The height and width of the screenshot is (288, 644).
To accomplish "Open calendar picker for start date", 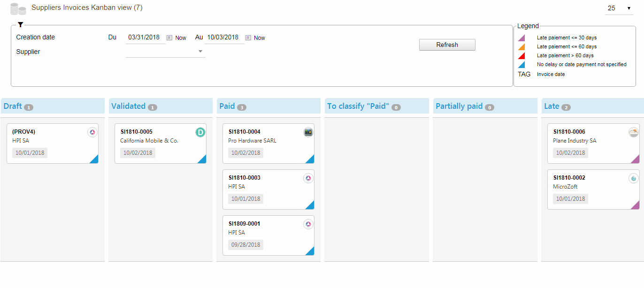I will pos(169,38).
